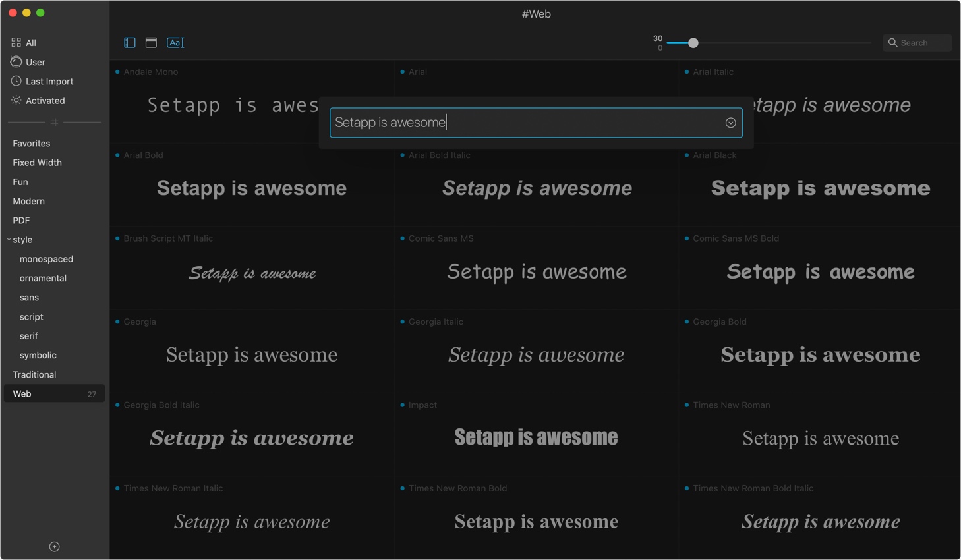Select the Times New Roman Bold Italic preview
Viewport: 961px width, 560px height.
point(821,522)
